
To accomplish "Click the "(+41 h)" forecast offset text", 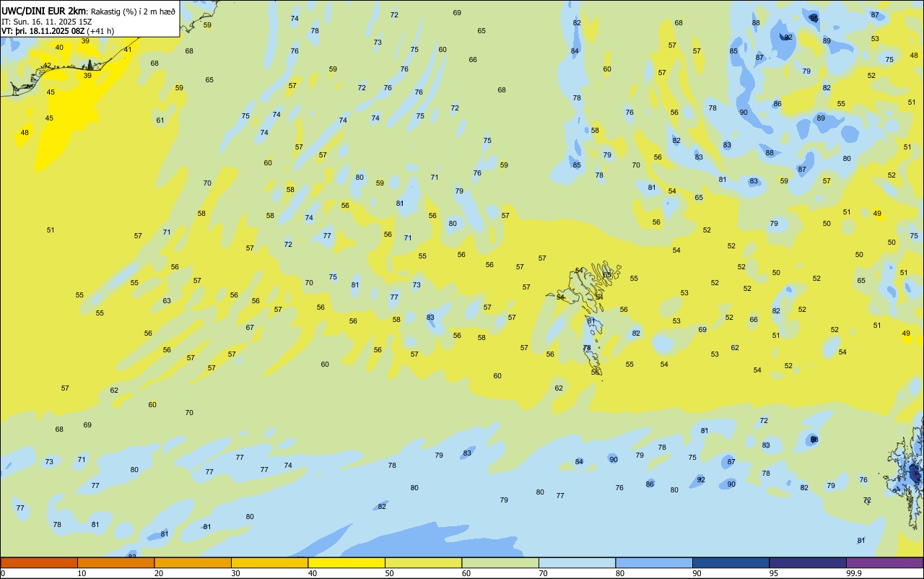I will point(101,31).
